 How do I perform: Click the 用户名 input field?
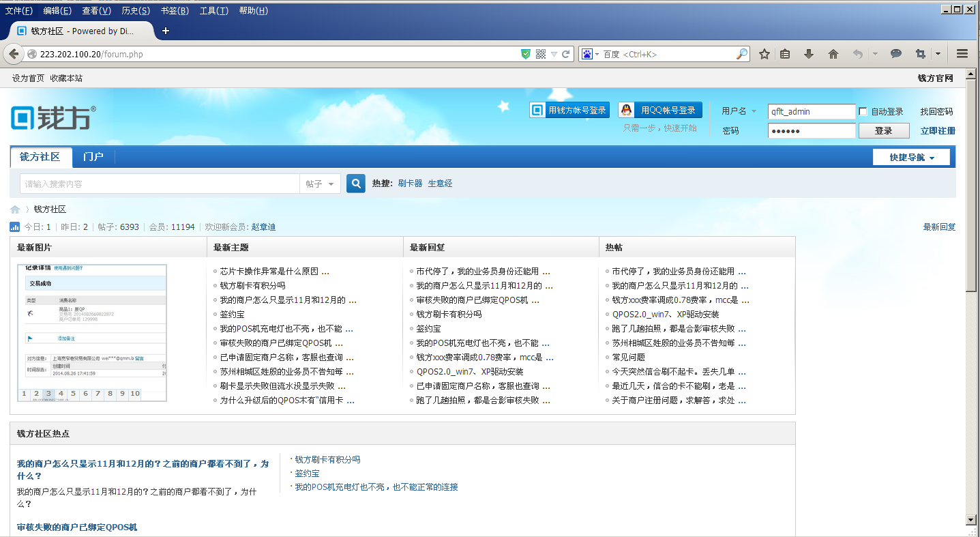click(811, 111)
